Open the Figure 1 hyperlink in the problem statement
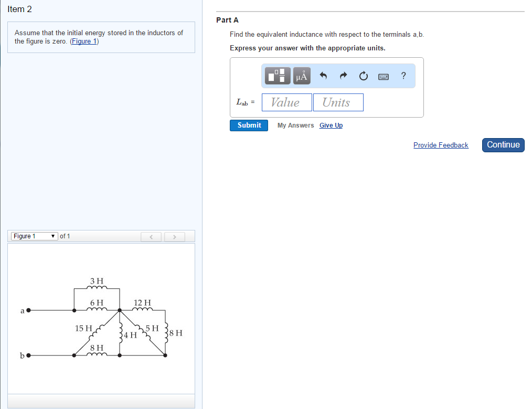Viewport: 532px width, 409px height. click(x=84, y=41)
